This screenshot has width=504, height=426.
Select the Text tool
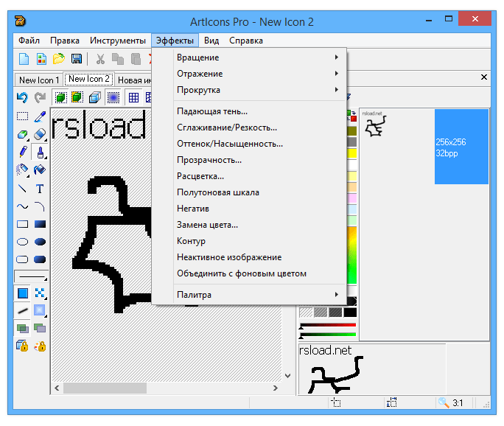(40, 189)
